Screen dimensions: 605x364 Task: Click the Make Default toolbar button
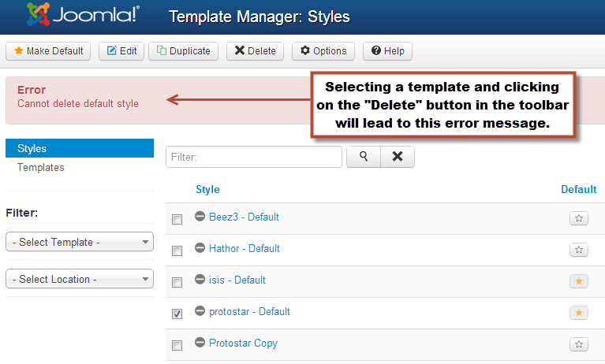coord(48,51)
